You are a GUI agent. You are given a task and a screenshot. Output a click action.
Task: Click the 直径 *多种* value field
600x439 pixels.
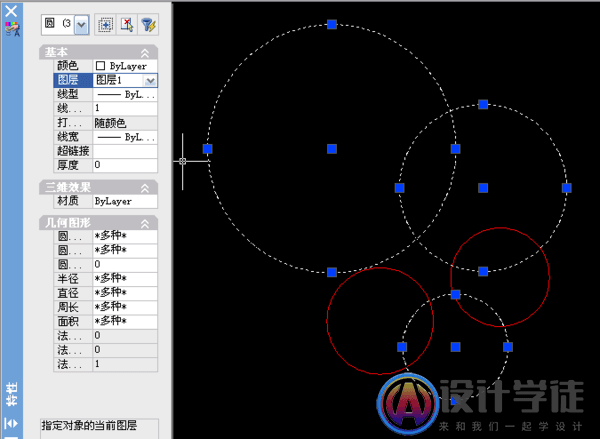coord(125,293)
